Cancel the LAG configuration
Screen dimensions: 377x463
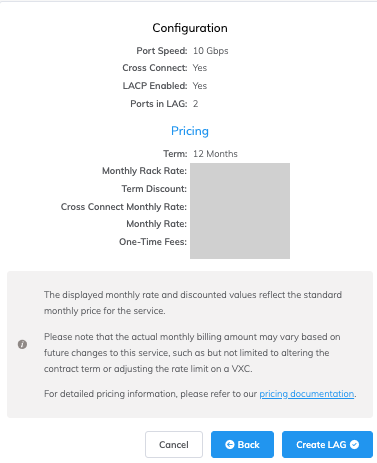point(174,444)
